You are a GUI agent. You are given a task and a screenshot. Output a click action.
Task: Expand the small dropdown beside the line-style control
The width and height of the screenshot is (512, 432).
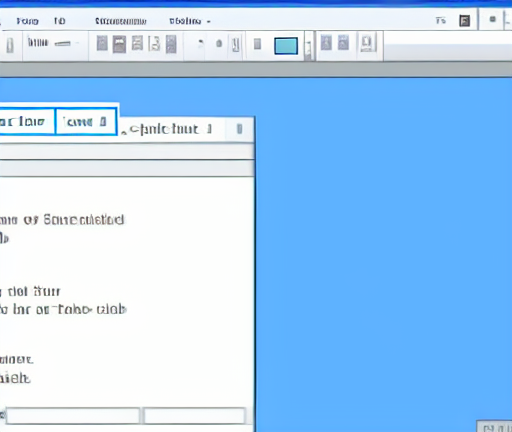pyautogui.click(x=77, y=43)
